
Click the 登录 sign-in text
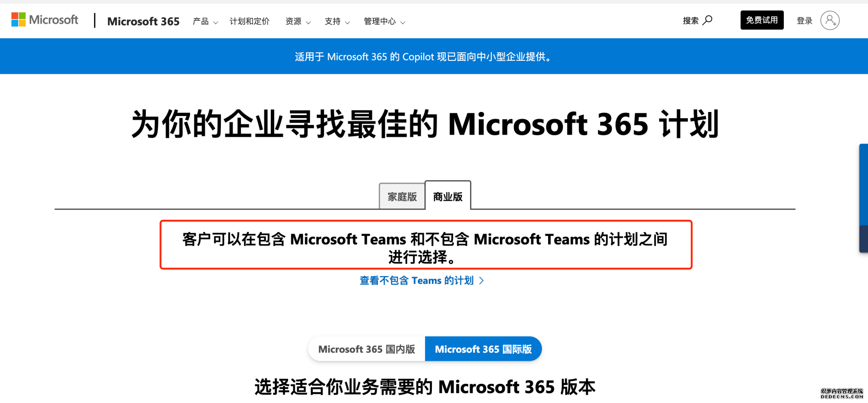tap(805, 20)
